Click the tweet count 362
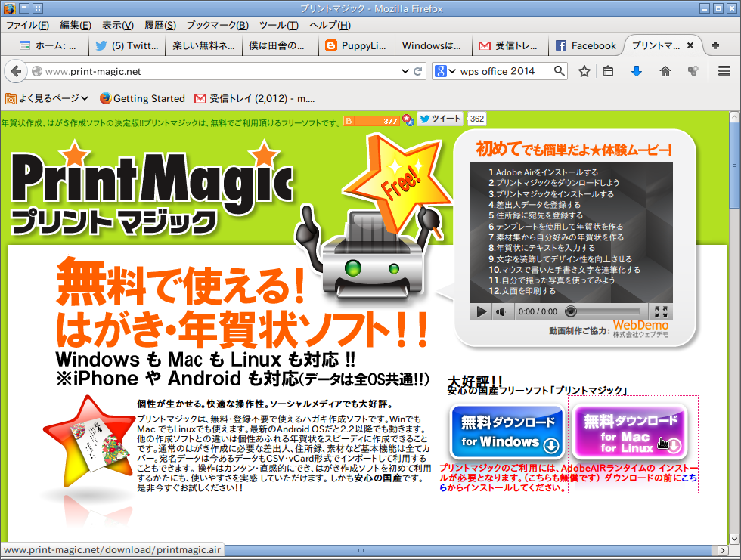The height and width of the screenshot is (560, 741). [477, 119]
